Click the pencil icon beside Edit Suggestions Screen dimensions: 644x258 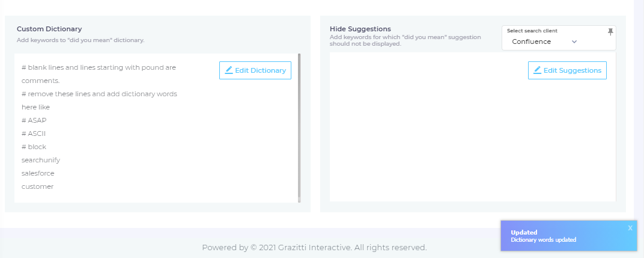(537, 70)
